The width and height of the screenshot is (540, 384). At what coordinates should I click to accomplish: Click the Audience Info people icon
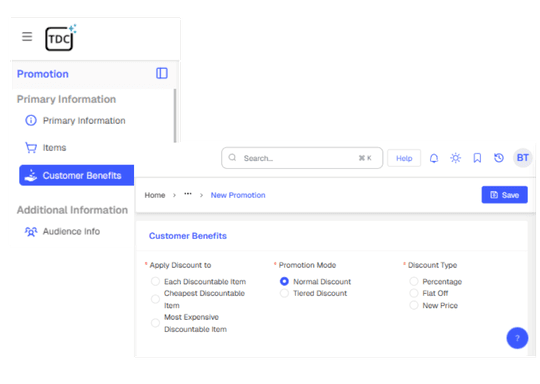pyautogui.click(x=31, y=231)
